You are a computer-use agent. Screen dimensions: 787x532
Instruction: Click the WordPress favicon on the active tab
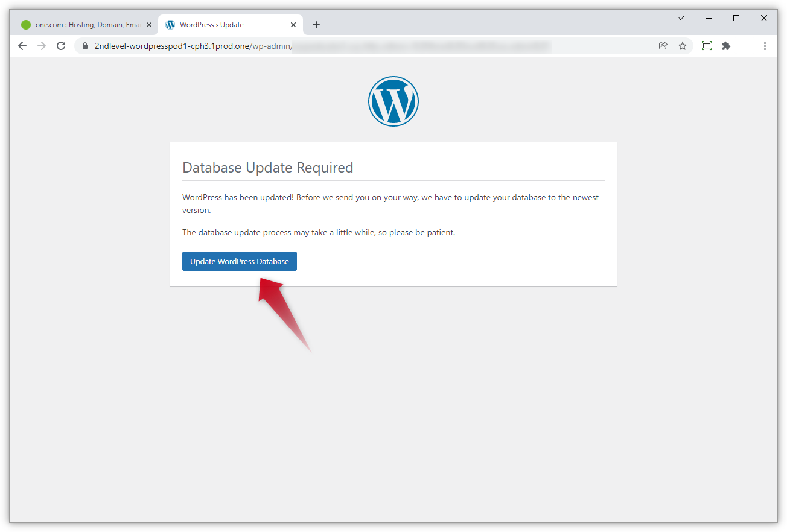pos(170,25)
